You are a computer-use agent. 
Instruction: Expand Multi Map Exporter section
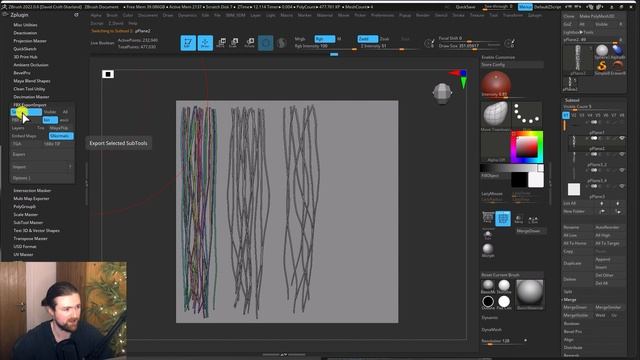(31, 198)
